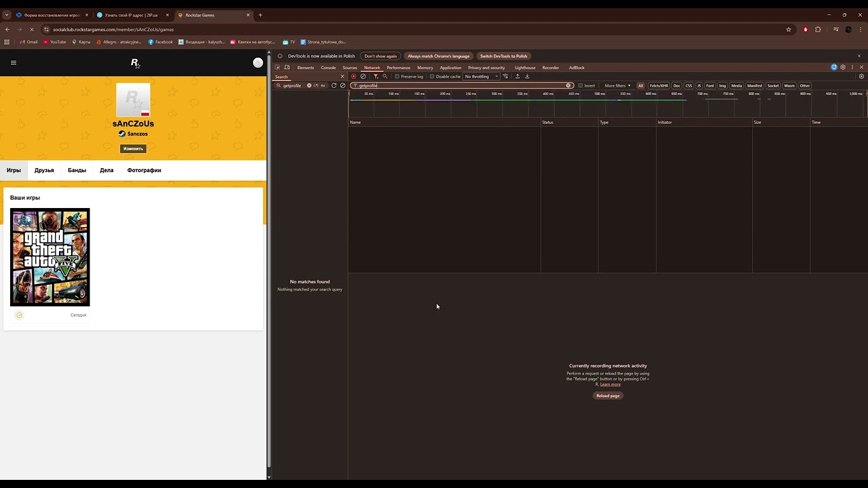Select the Друзья tab on the profile
The width and height of the screenshot is (868, 488).
pos(44,170)
